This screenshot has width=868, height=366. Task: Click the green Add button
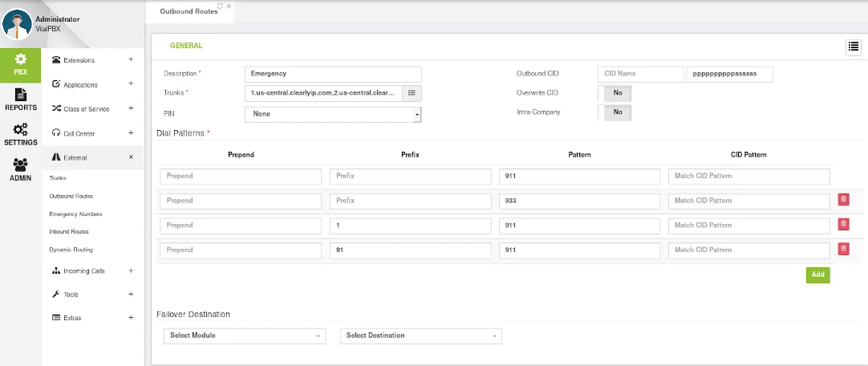[817, 274]
